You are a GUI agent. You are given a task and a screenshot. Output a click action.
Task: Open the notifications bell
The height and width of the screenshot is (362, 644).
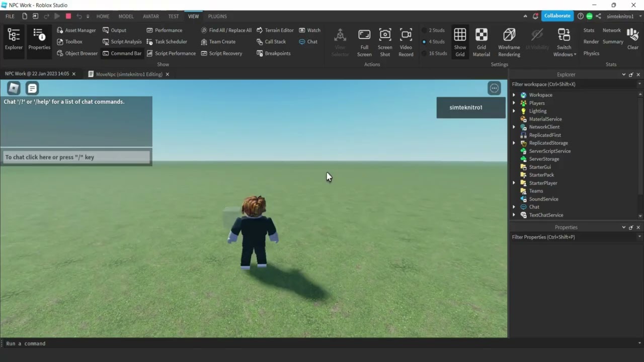(x=535, y=16)
